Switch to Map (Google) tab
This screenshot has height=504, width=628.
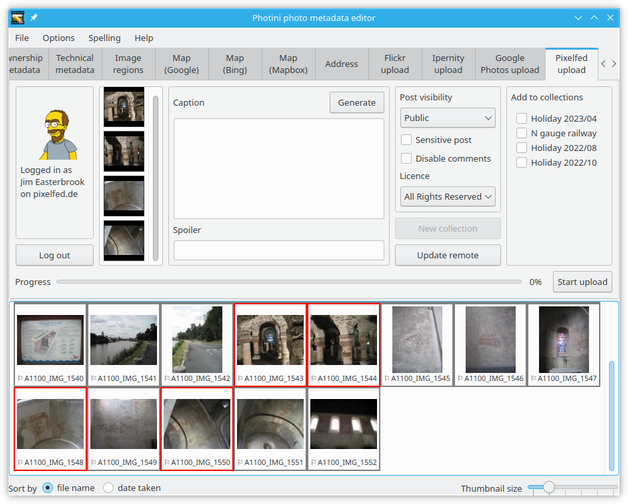point(181,64)
